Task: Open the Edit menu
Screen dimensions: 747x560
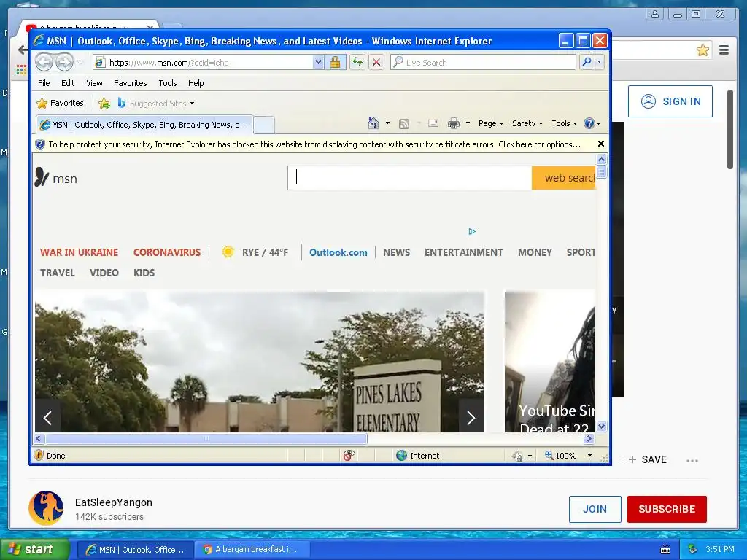Action: 68,83
